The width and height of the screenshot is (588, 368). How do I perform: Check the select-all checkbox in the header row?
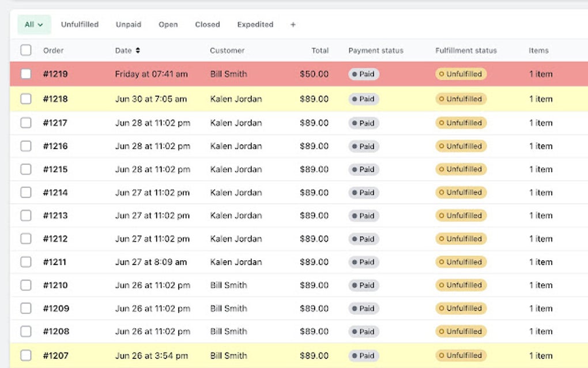tap(25, 50)
